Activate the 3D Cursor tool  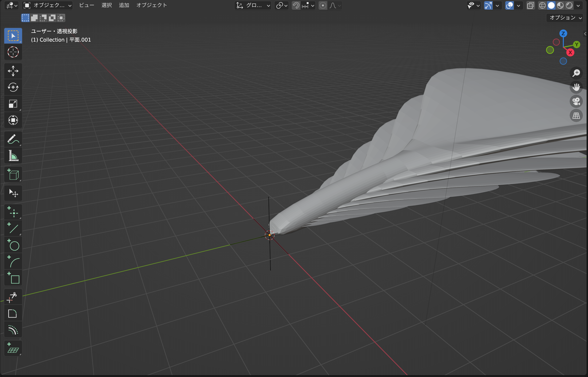pyautogui.click(x=13, y=52)
